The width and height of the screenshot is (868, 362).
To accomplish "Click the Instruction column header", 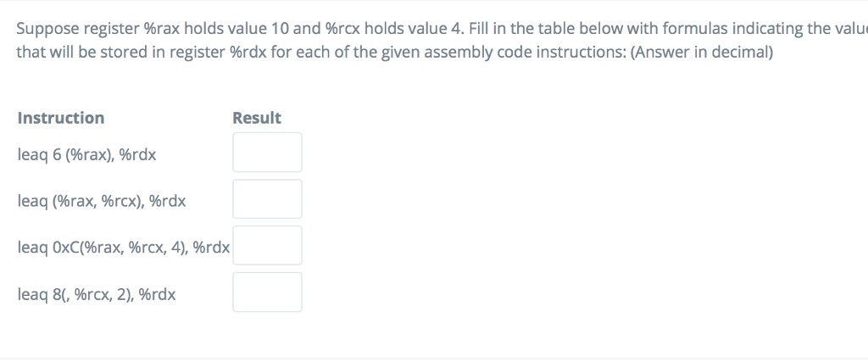I will click(x=61, y=118).
